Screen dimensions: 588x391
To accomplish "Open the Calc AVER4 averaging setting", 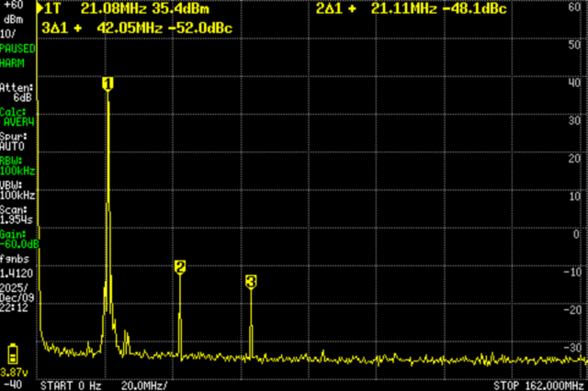I will coord(17,117).
